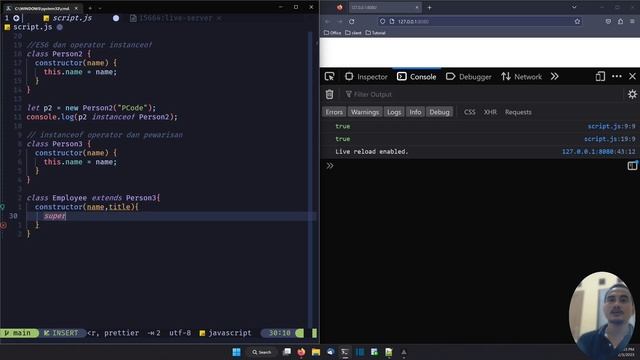The image size is (640, 360).
Task: Open a new terminal window tab
Action: [x=90, y=8]
